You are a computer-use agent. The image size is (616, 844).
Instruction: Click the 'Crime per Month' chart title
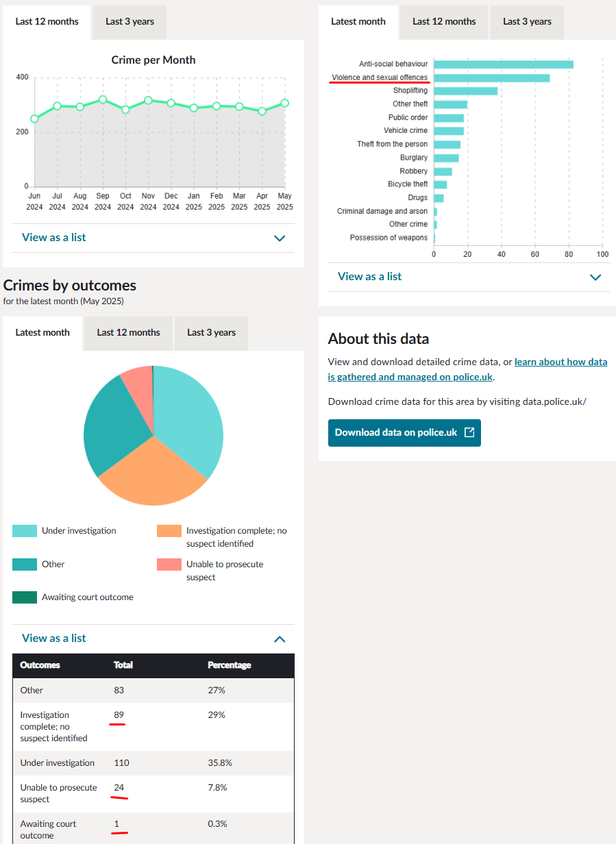click(153, 60)
